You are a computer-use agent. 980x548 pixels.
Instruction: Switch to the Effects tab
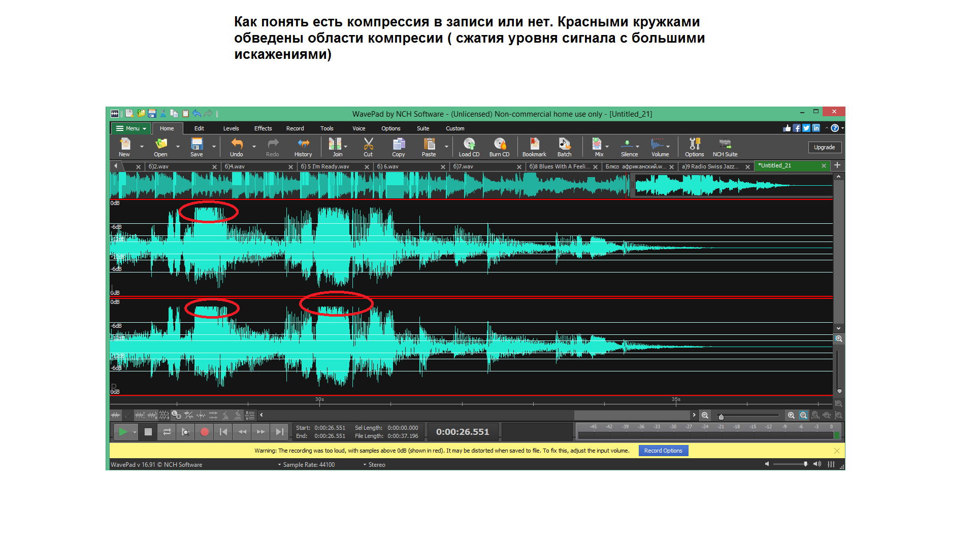pyautogui.click(x=263, y=128)
